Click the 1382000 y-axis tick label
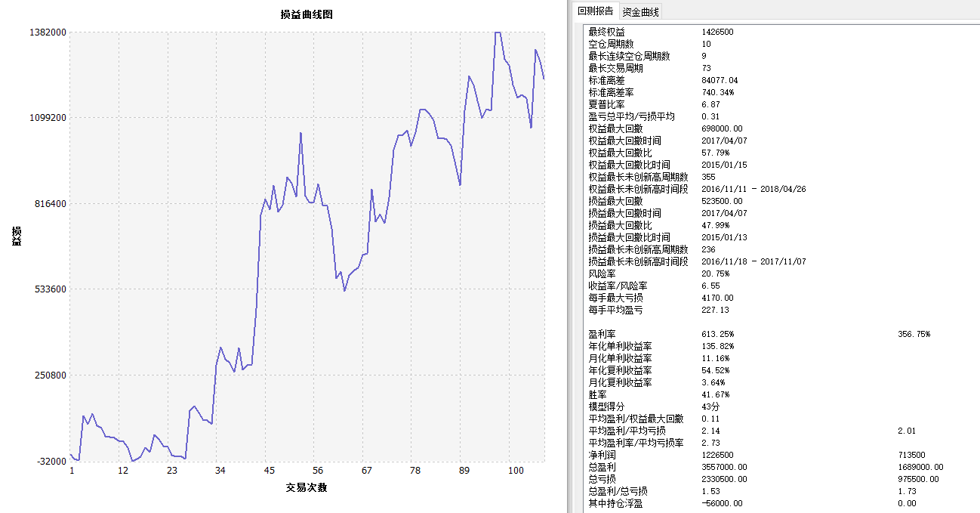The height and width of the screenshot is (513, 980). coord(47,32)
